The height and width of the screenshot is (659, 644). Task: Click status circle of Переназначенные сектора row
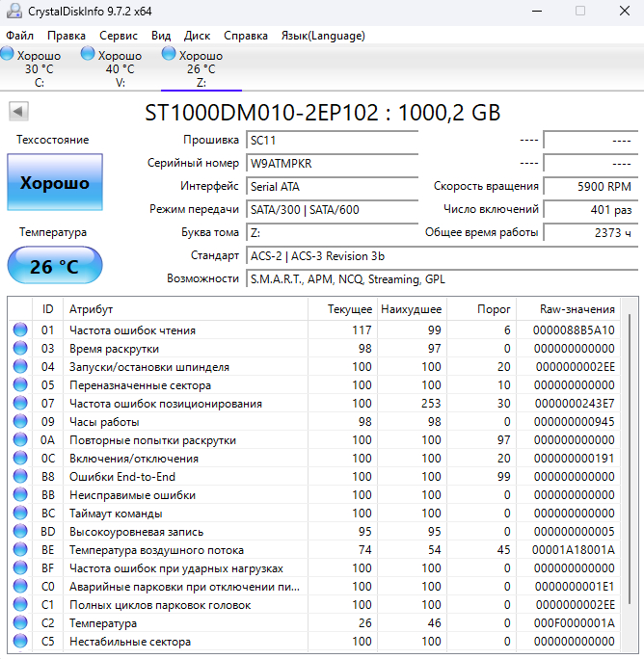[20, 385]
